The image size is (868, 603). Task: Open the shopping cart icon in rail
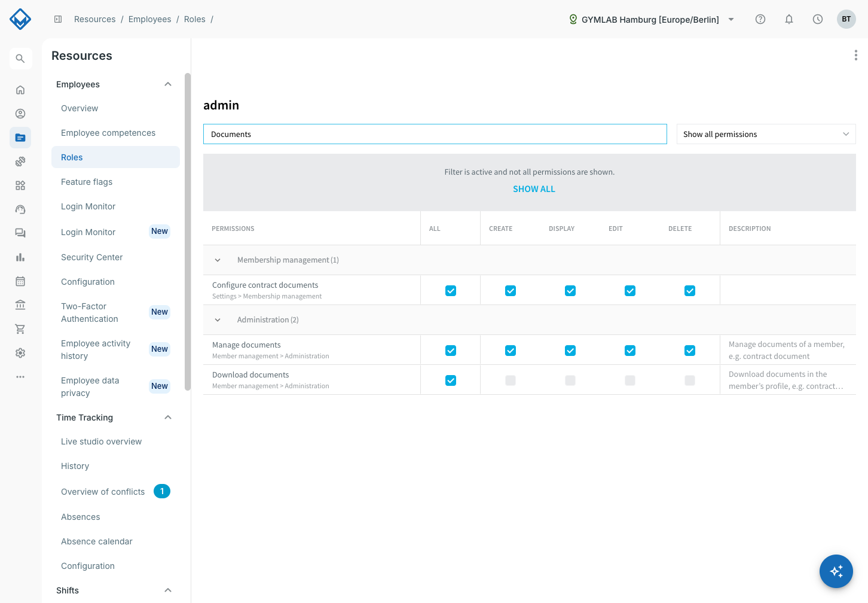point(20,329)
